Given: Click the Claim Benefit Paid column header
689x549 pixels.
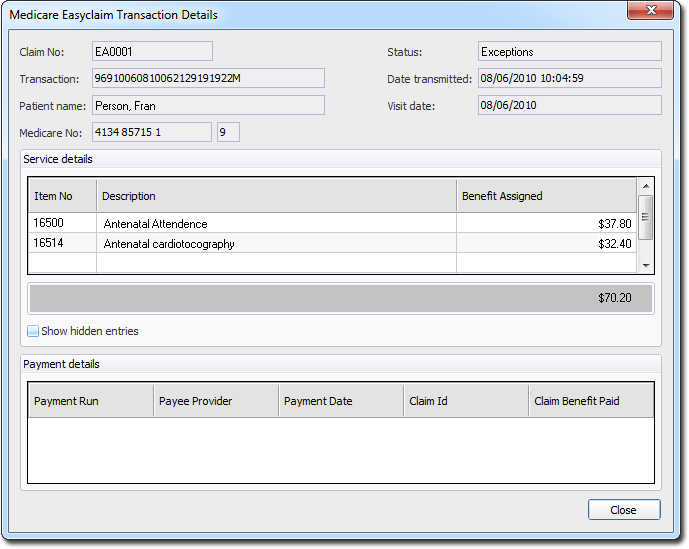Looking at the screenshot, I should (590, 401).
